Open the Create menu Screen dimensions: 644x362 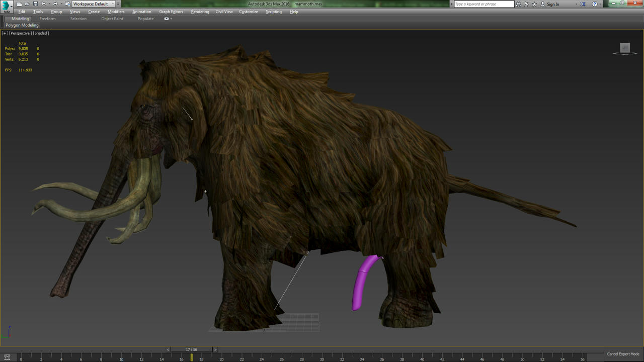(94, 12)
